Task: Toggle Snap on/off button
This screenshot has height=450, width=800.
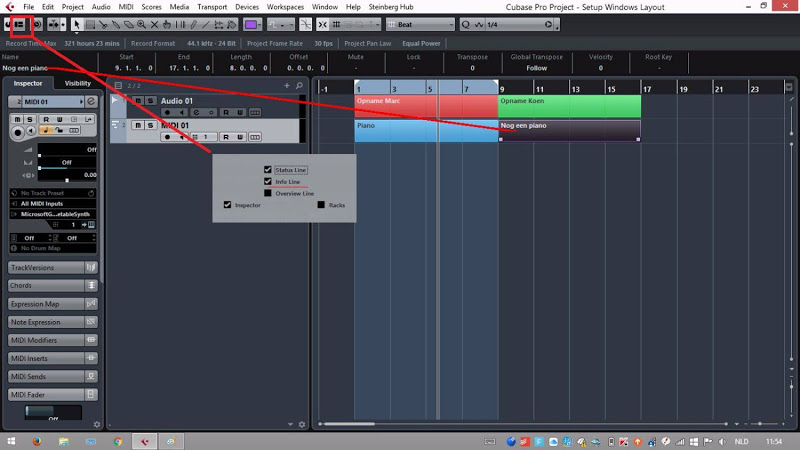Action: (322, 24)
